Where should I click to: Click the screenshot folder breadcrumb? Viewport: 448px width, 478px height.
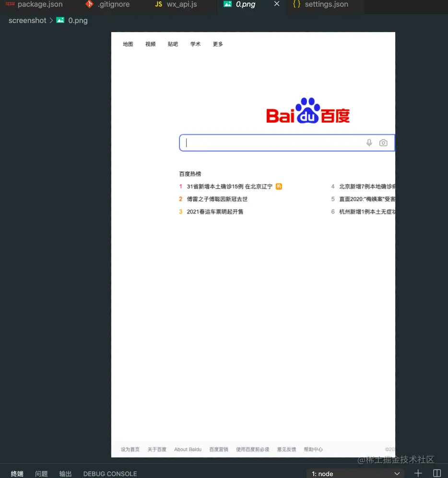pos(27,21)
